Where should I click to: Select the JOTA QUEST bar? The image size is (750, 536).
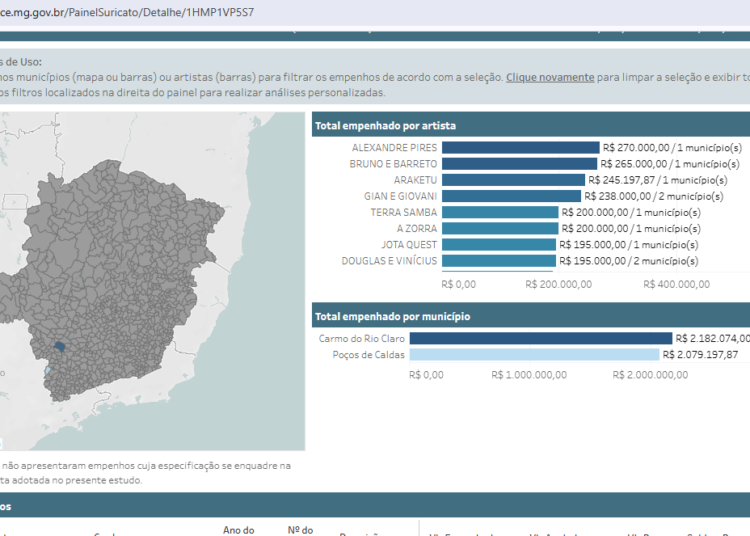tap(499, 245)
